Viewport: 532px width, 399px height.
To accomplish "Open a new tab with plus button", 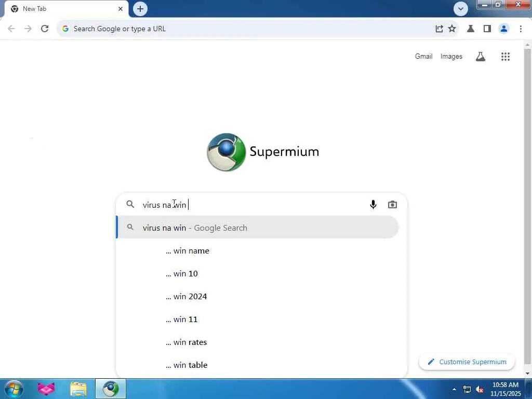I will tap(140, 9).
